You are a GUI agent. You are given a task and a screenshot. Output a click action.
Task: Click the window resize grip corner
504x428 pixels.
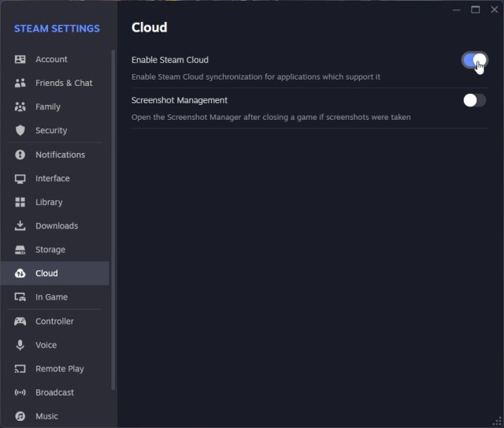(x=498, y=421)
